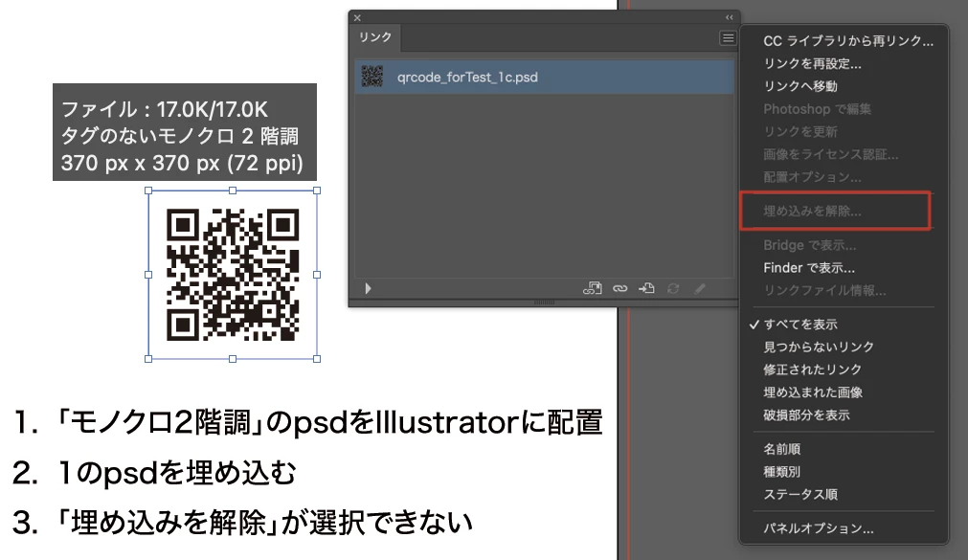Click Photoshop で編集 menu item
968x560 pixels.
point(817,109)
